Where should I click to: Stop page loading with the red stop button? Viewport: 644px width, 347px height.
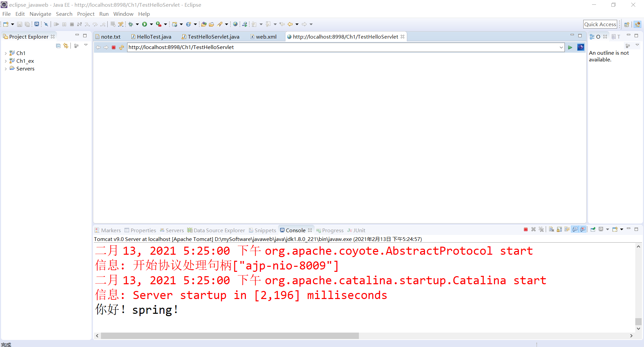click(114, 47)
